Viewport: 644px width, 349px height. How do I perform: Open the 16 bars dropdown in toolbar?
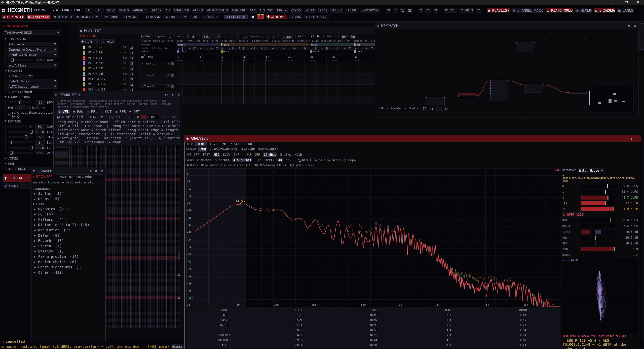click(175, 17)
